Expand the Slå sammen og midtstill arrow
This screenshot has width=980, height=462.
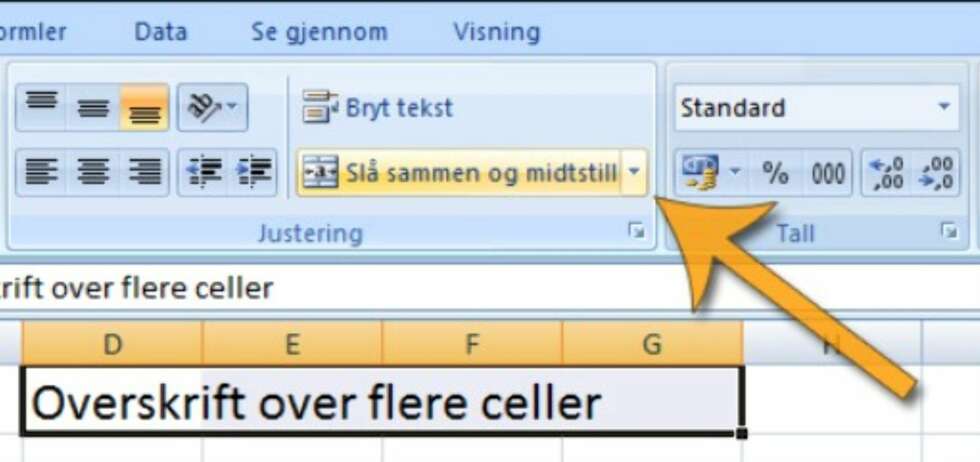(634, 172)
